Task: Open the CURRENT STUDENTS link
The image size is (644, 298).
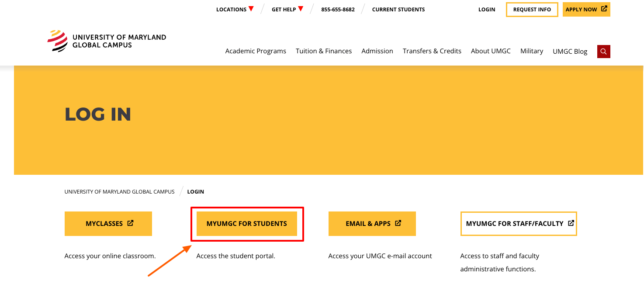Action: click(398, 9)
